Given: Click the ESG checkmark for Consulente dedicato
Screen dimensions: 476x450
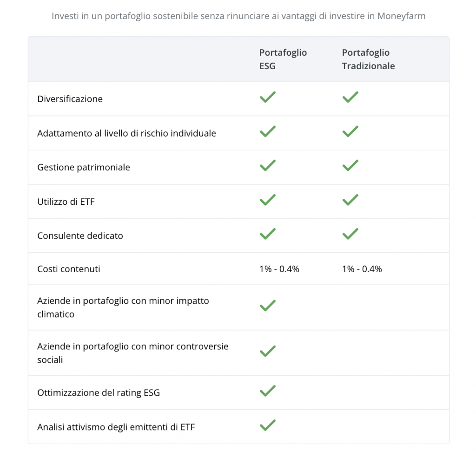Looking at the screenshot, I should (x=267, y=234).
